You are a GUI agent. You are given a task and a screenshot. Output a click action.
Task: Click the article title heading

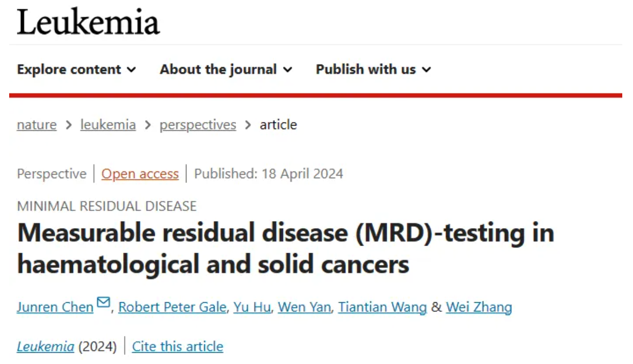pos(285,249)
